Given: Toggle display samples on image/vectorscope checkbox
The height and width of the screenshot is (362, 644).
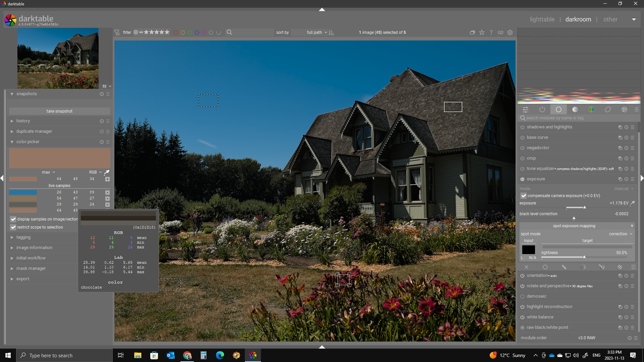Looking at the screenshot, I should coord(13,219).
